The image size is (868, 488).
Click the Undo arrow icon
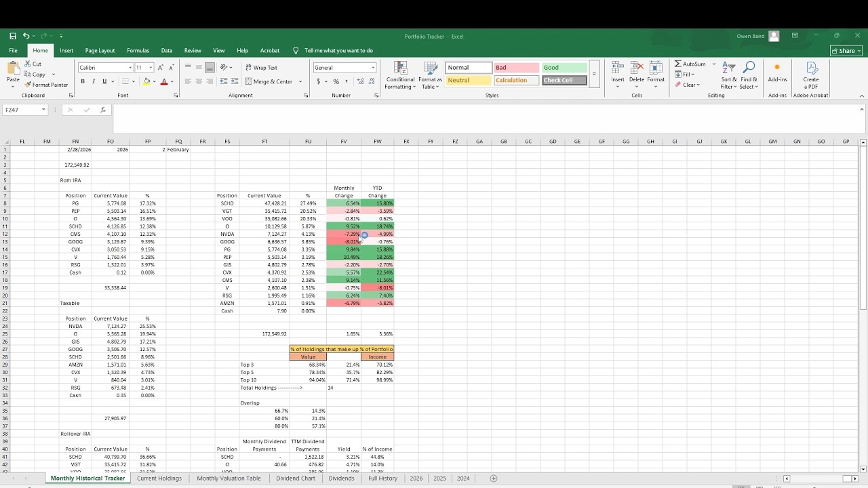(26, 36)
